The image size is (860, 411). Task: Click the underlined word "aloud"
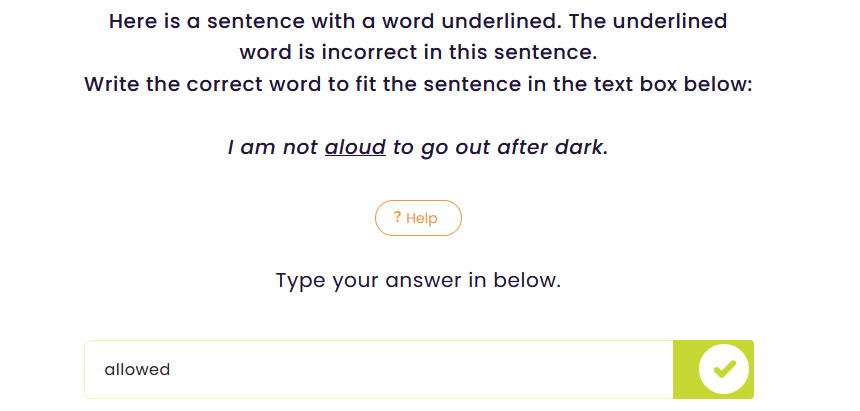click(x=355, y=148)
